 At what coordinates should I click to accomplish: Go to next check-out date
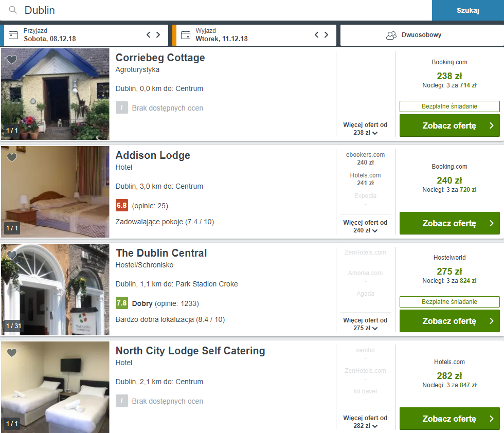coord(326,35)
